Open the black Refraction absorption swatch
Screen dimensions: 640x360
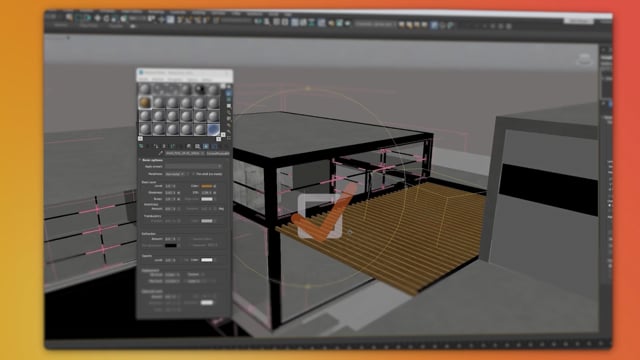(x=171, y=245)
